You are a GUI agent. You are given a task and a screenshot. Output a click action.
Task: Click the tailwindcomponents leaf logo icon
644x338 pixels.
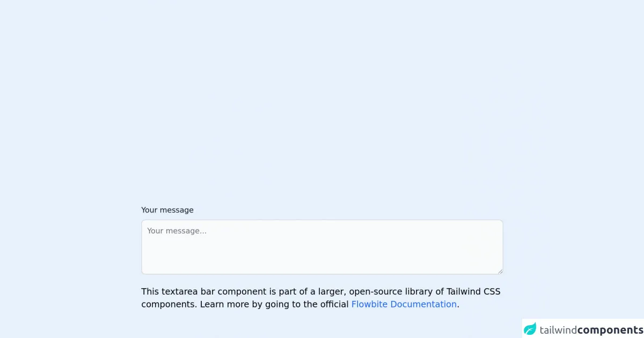click(530, 329)
